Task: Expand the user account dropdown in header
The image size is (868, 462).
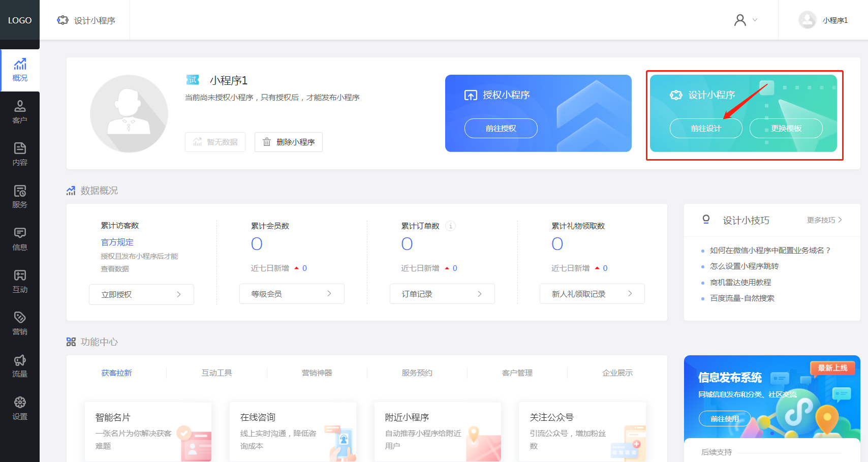Action: [x=746, y=20]
